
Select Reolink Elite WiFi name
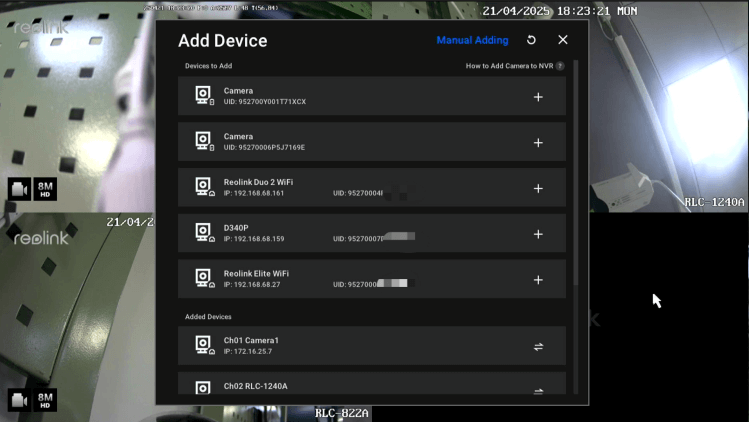click(256, 273)
